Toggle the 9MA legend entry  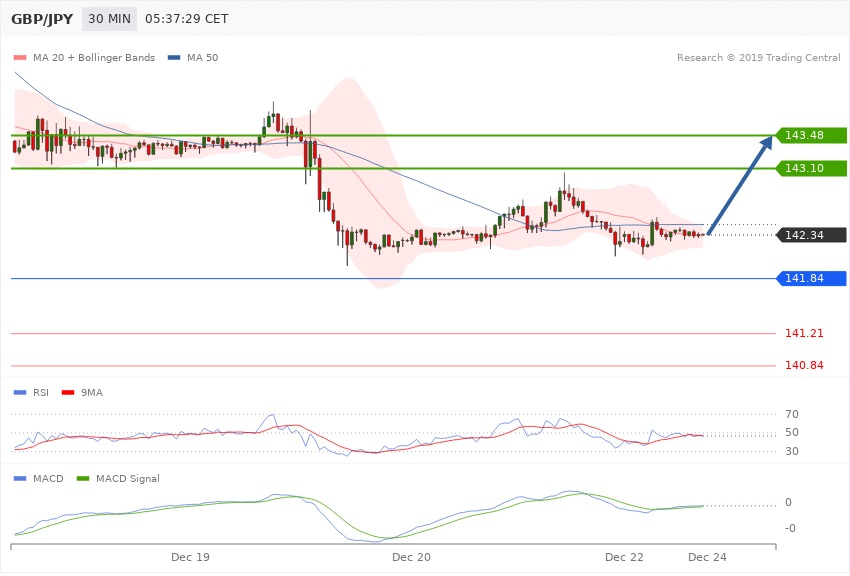tap(88, 392)
